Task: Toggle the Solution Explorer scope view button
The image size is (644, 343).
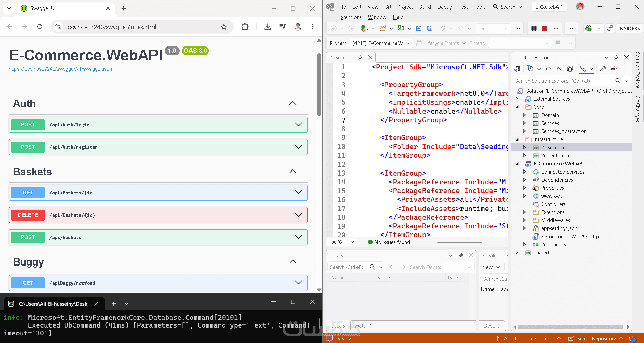Action: point(586,69)
